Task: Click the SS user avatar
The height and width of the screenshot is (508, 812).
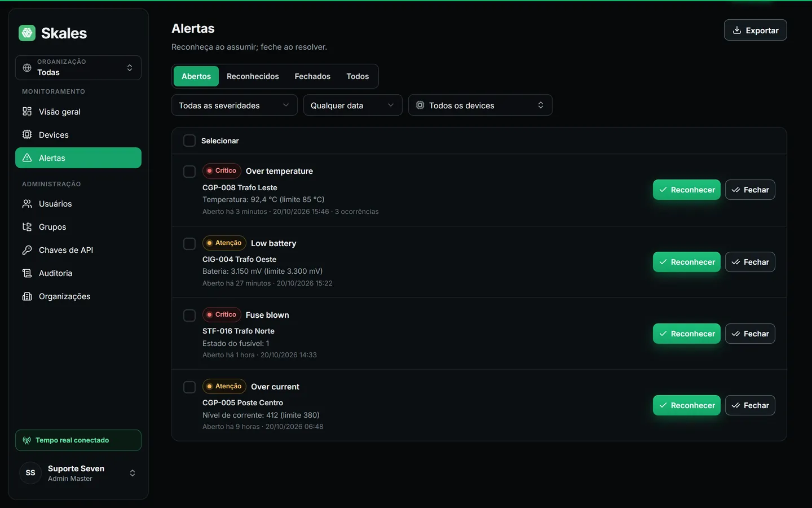Action: (30, 473)
